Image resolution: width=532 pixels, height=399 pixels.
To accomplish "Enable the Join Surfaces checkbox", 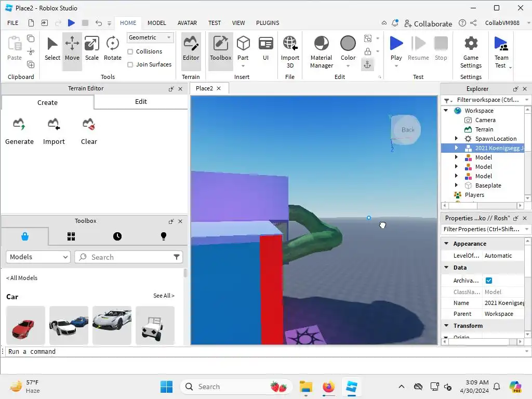I will (x=130, y=64).
